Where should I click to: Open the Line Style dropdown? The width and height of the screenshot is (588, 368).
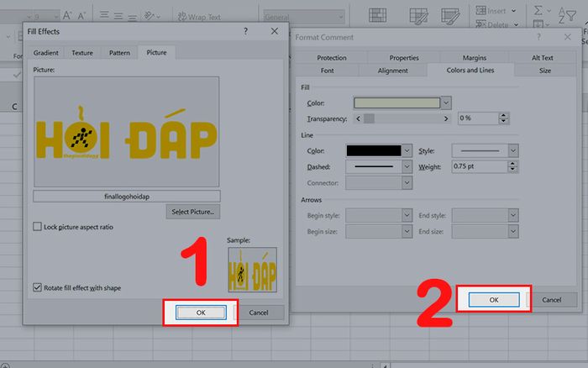click(513, 150)
